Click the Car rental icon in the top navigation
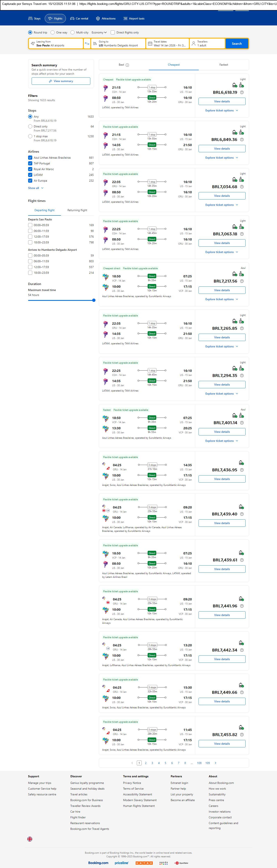This screenshot has height=868, width=277. point(72,18)
